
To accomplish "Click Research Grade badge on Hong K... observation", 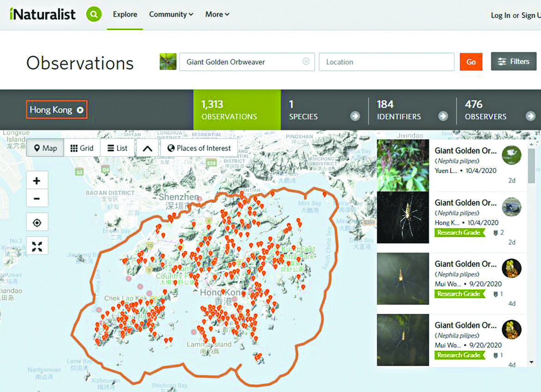I will pos(459,233).
